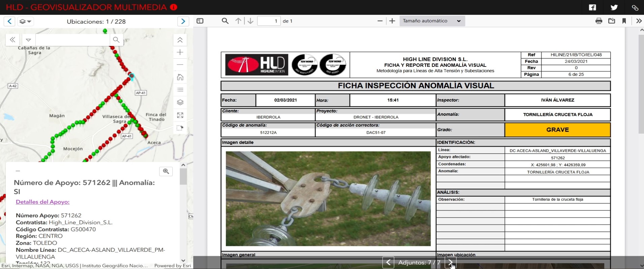Viewport: 644px width, 269px height.
Task: Toggle the PDF viewer sidebar
Action: coord(200,21)
